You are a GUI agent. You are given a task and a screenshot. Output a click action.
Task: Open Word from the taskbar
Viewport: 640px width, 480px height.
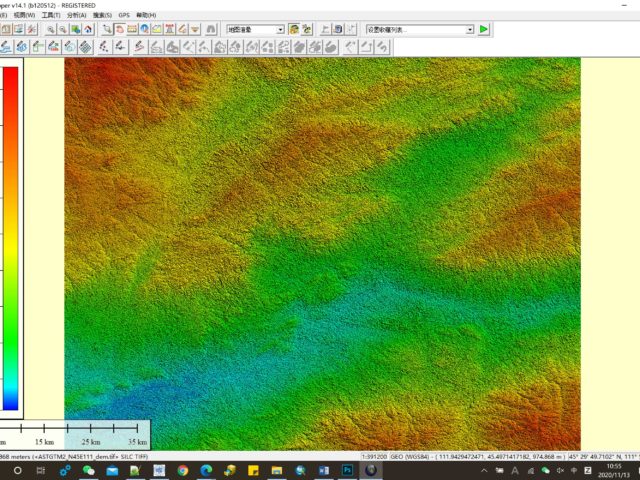click(323, 469)
